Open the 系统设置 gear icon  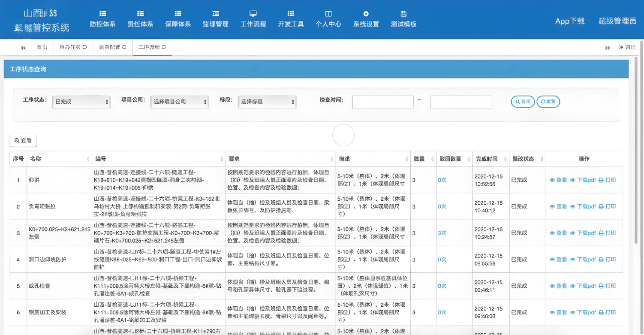[x=366, y=14]
